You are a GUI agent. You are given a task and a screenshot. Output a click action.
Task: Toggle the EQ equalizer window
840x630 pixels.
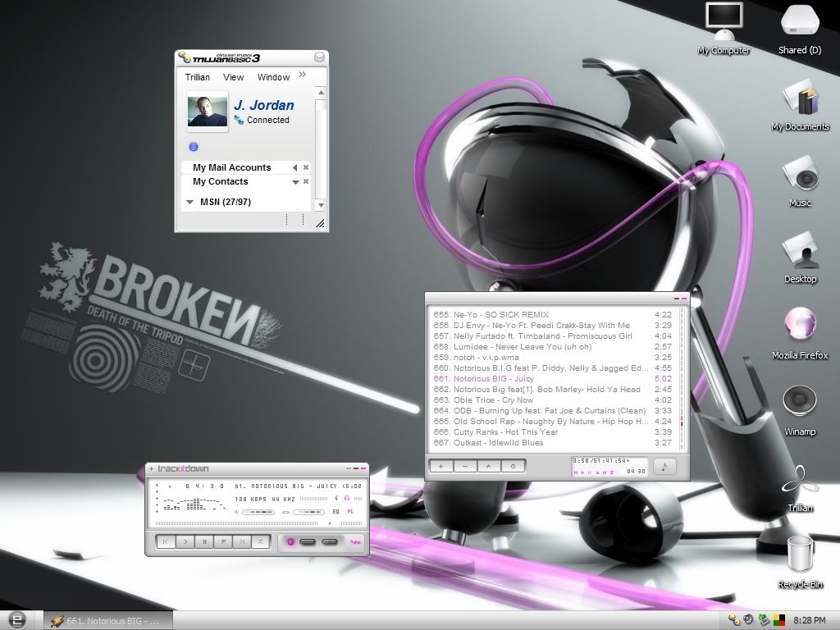(x=336, y=512)
